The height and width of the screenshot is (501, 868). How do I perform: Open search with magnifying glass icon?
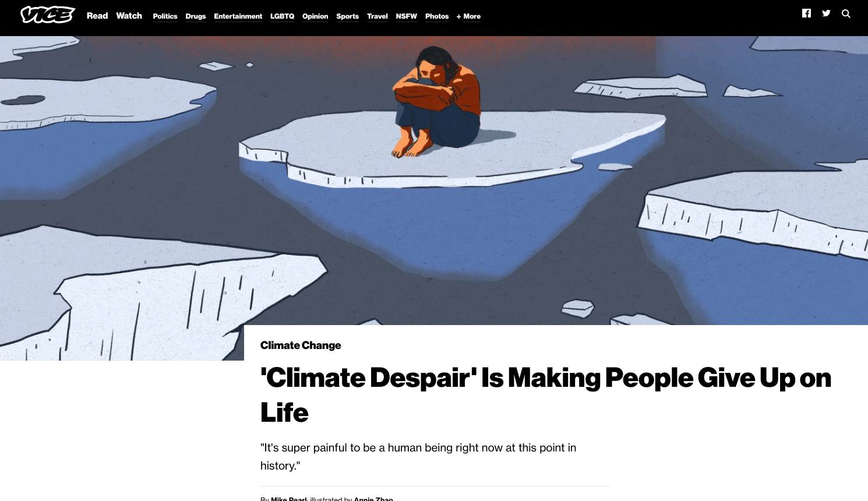point(846,13)
